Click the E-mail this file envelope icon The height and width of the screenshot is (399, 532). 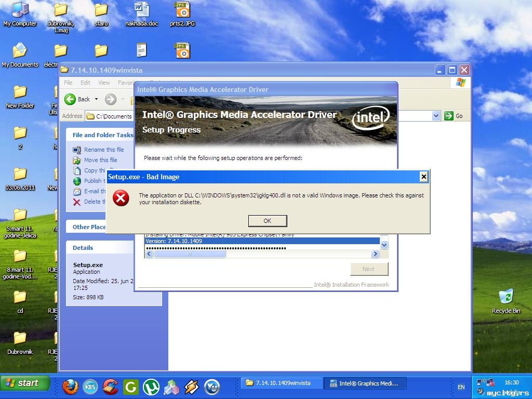coord(77,191)
